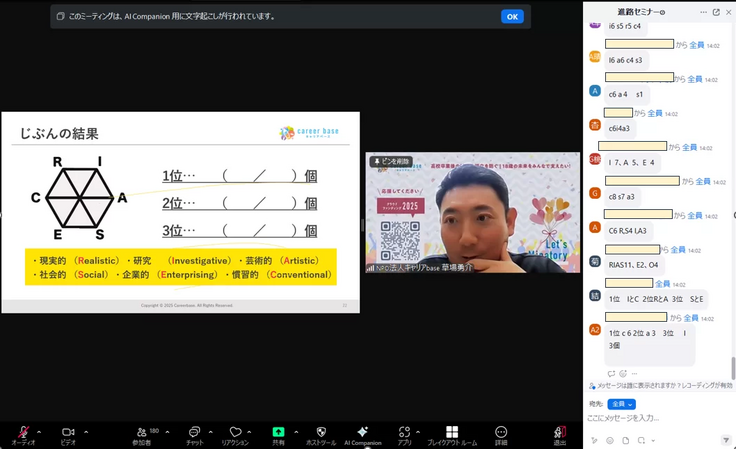Open ホストツール host tools shield icon
This screenshot has height=449, width=736.
coord(320,432)
